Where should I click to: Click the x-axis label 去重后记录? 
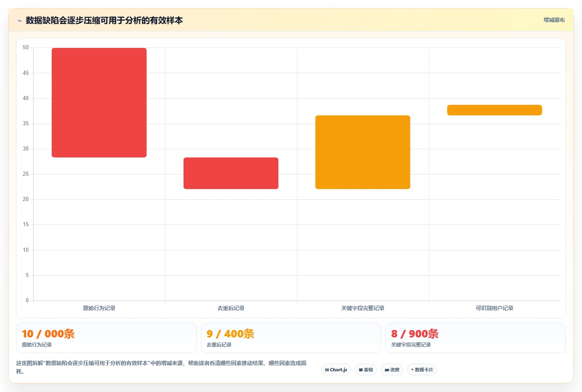(231, 308)
